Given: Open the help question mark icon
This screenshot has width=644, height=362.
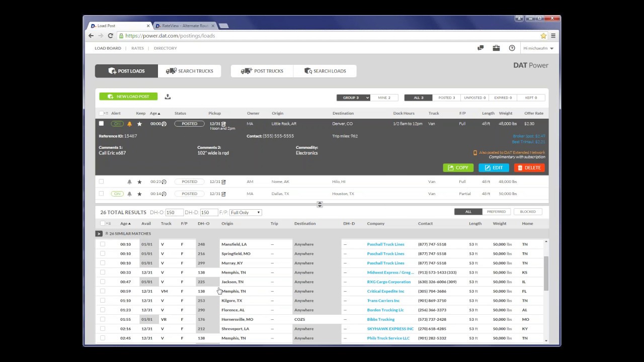Looking at the screenshot, I should pyautogui.click(x=512, y=48).
